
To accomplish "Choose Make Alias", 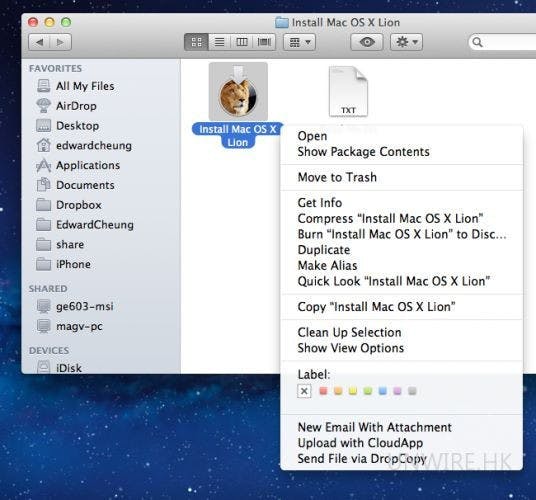I will click(402, 266).
